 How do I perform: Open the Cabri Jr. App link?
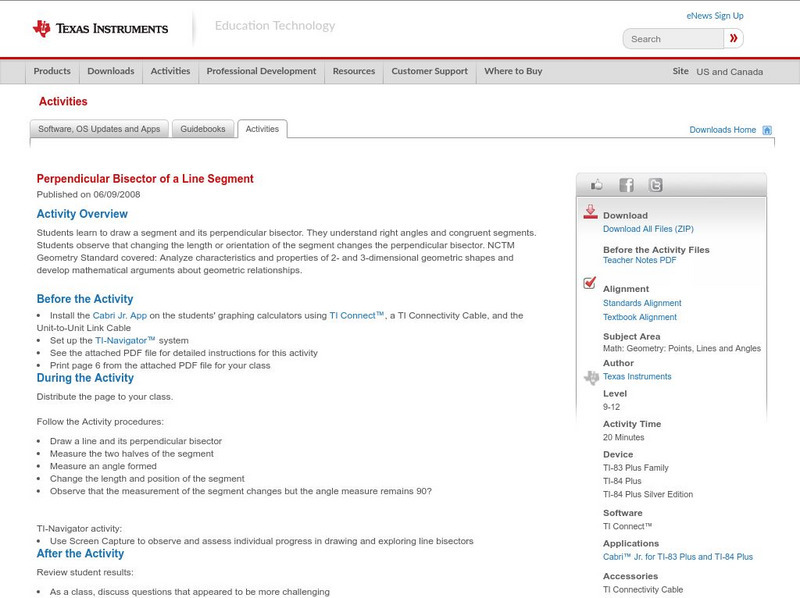(119, 315)
